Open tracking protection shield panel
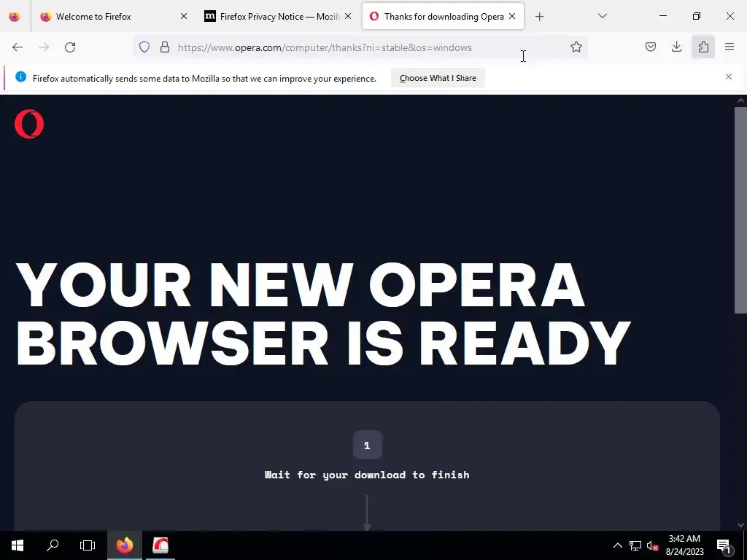 [144, 47]
